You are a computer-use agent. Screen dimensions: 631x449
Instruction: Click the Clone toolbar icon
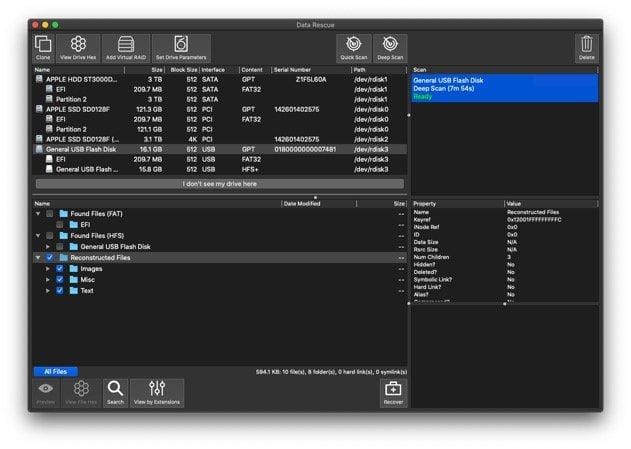point(43,48)
